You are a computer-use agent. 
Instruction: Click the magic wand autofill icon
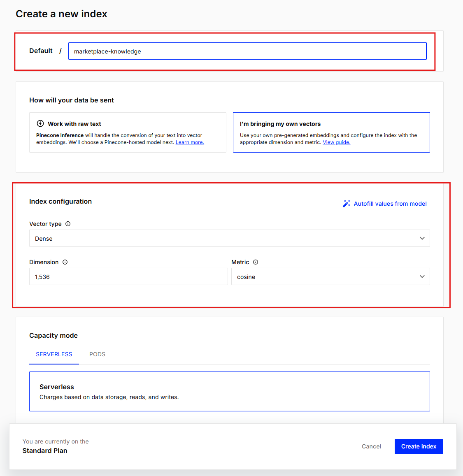click(347, 204)
